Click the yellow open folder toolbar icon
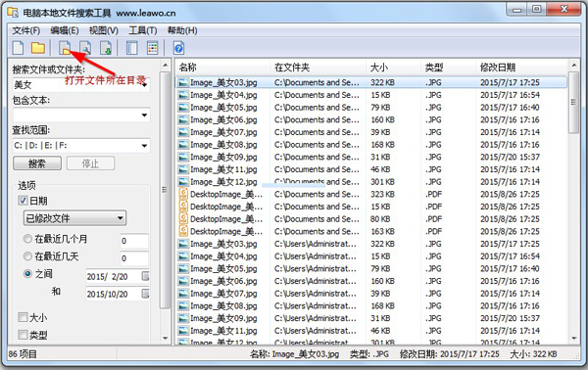This screenshot has width=588, height=370. [38, 48]
